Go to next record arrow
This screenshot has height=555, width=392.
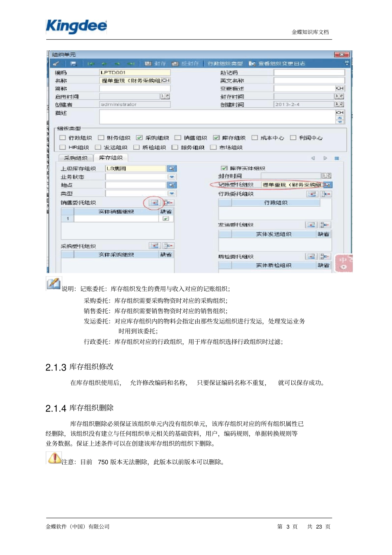pyautogui.click(x=118, y=64)
